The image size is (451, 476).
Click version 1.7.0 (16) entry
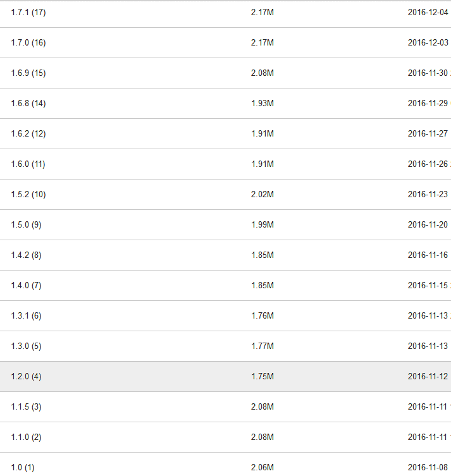click(x=28, y=43)
